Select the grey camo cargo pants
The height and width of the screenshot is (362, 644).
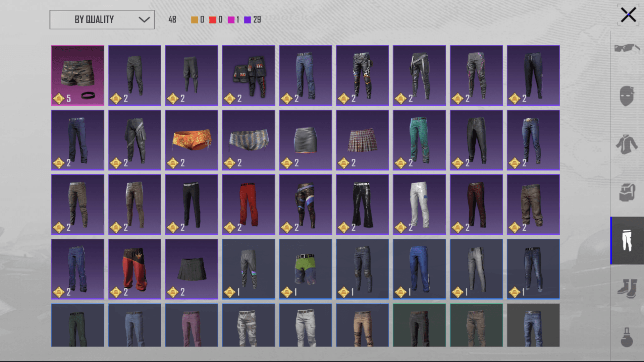[249, 325]
